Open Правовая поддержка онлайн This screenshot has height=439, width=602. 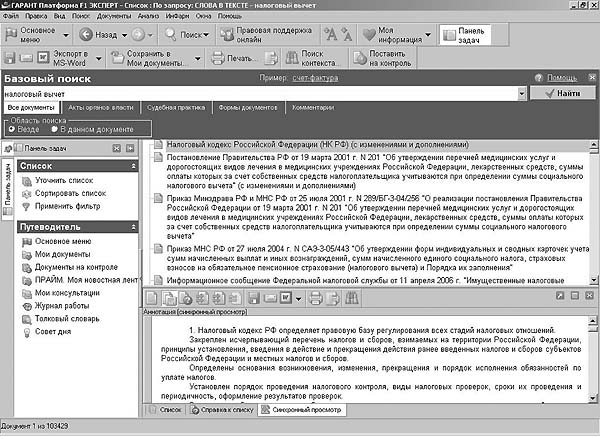(266, 35)
